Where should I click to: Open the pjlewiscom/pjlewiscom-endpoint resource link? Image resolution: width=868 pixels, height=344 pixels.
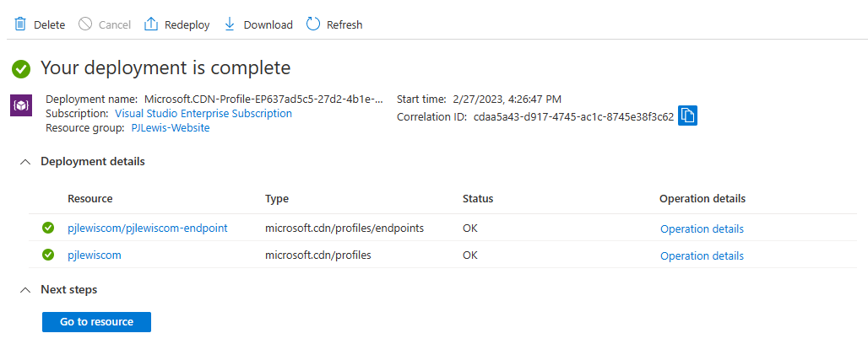tap(147, 228)
